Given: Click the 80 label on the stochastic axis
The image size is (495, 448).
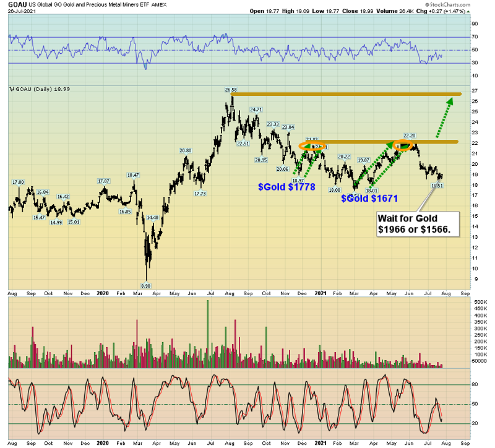Looking at the screenshot, I should click(475, 384).
